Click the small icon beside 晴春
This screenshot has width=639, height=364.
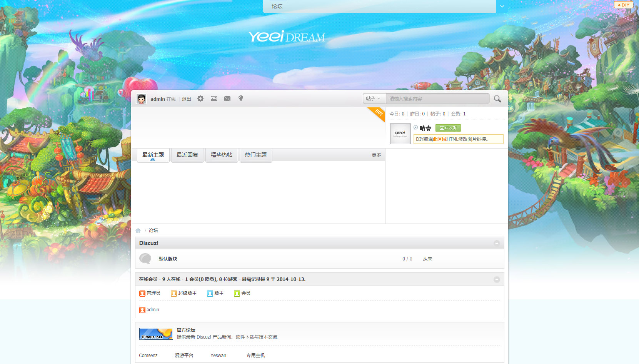pyautogui.click(x=416, y=128)
